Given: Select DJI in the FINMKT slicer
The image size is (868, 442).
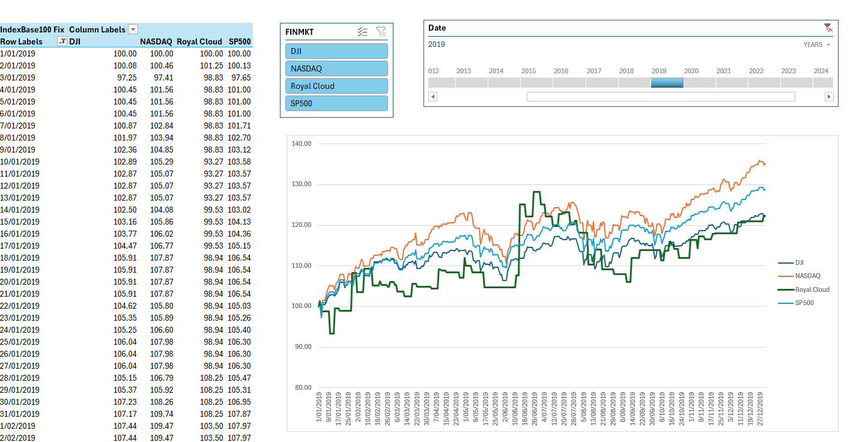Looking at the screenshot, I should [x=336, y=51].
